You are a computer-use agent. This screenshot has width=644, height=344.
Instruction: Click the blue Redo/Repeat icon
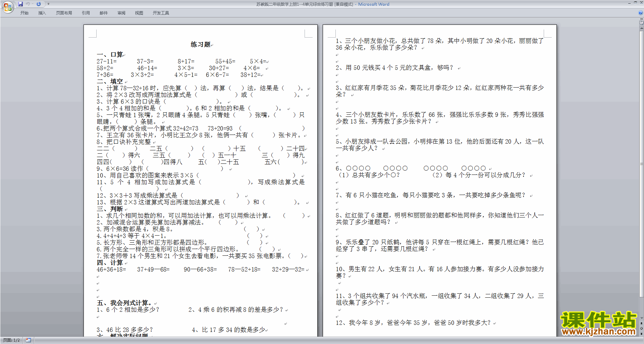(x=39, y=4)
